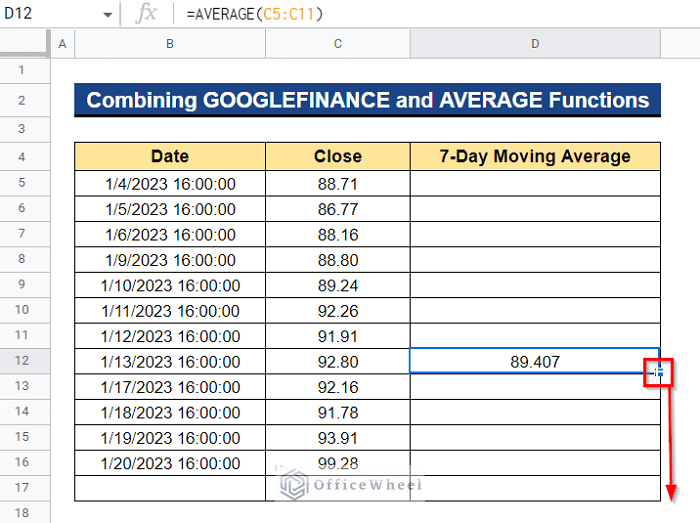Click cell with 1/13/2023 16:00:00

[170, 361]
